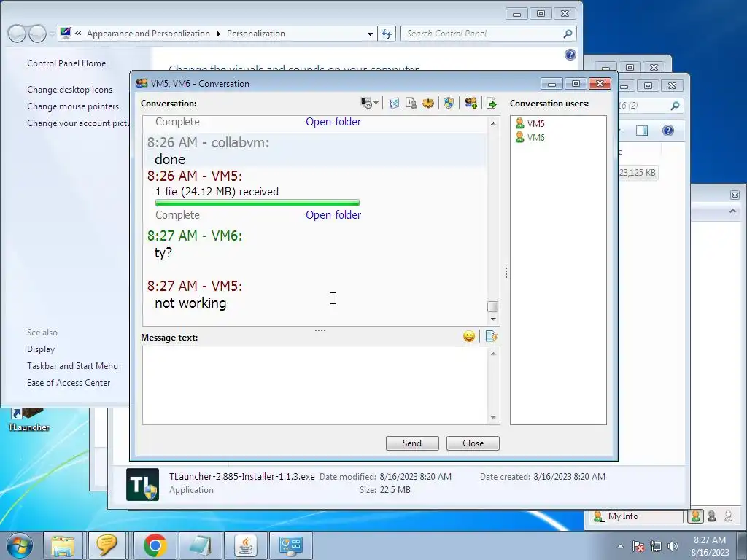Image resolution: width=747 pixels, height=560 pixels.
Task: Open Control Panel Home link
Action: click(66, 63)
